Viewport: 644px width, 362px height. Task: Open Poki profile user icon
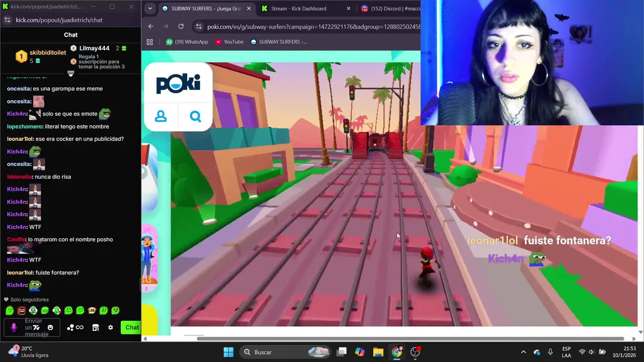161,117
